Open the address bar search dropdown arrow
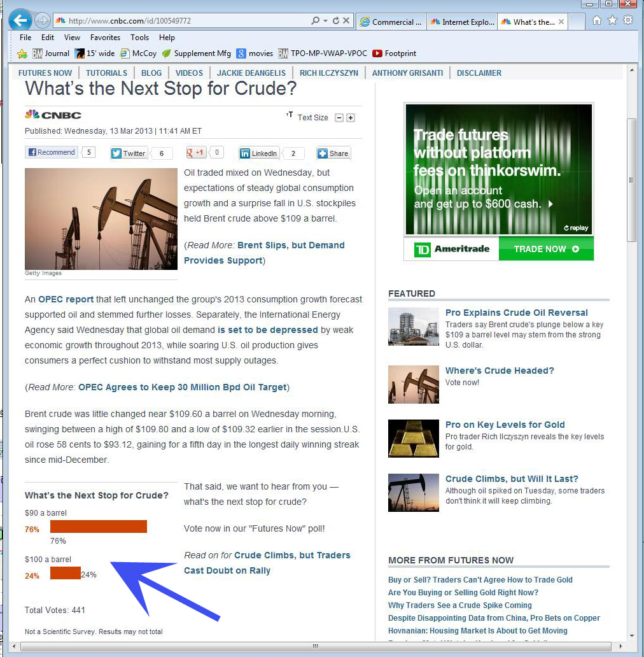 [325, 20]
